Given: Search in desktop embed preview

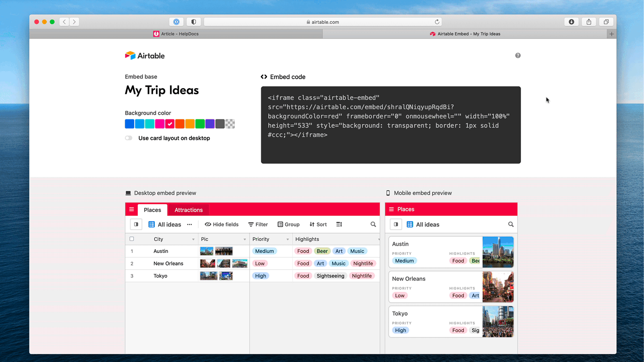Looking at the screenshot, I should (x=373, y=224).
